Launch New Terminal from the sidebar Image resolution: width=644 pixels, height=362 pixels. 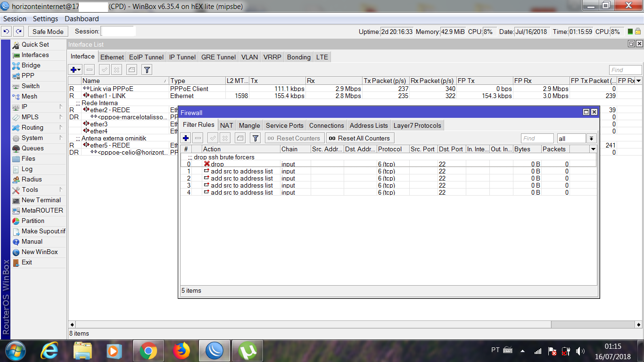(41, 200)
